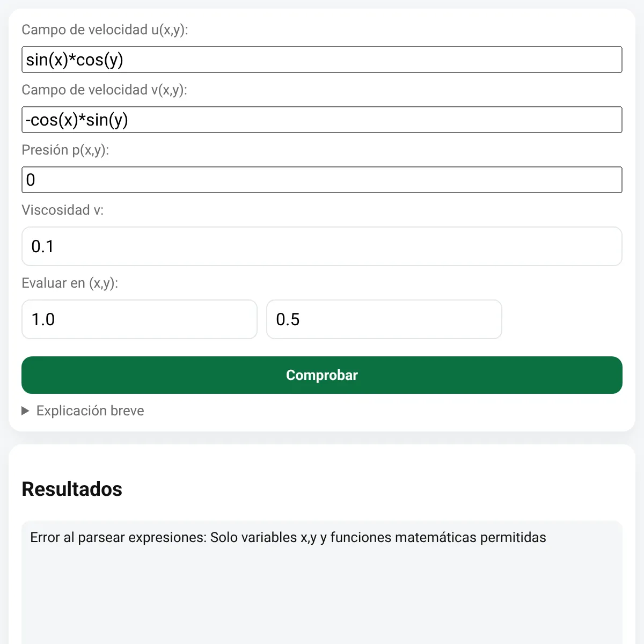This screenshot has height=644, width=644.
Task: Open the Explicación breve summary text
Action: (90, 411)
